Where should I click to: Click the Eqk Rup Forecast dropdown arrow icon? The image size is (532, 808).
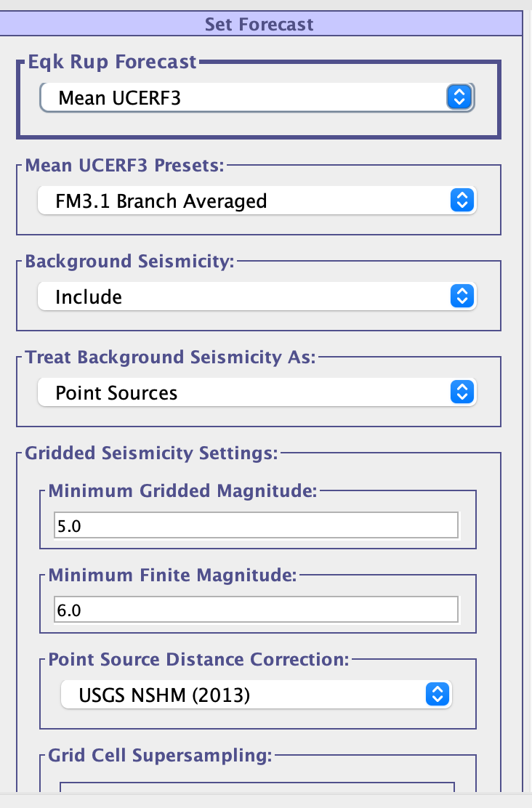[459, 97]
